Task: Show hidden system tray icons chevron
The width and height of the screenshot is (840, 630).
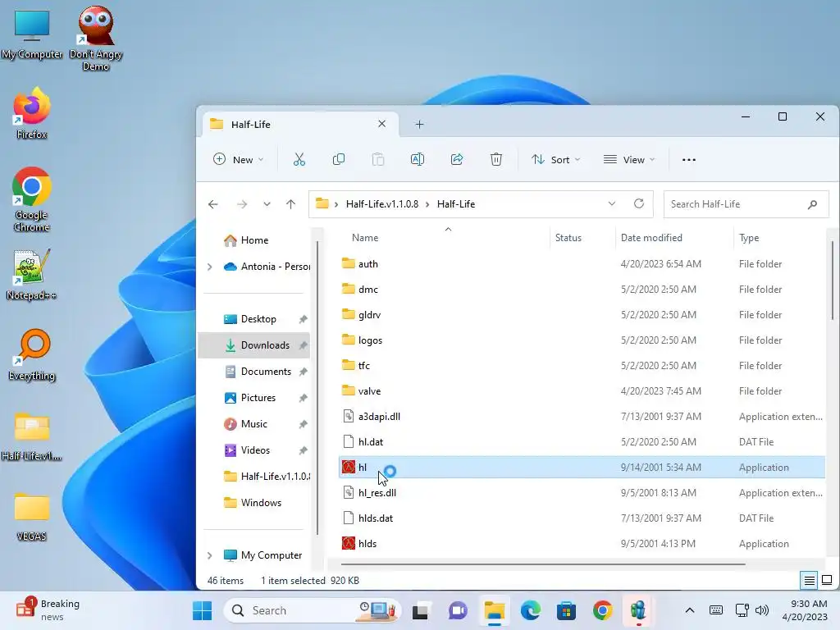Action: tap(690, 610)
